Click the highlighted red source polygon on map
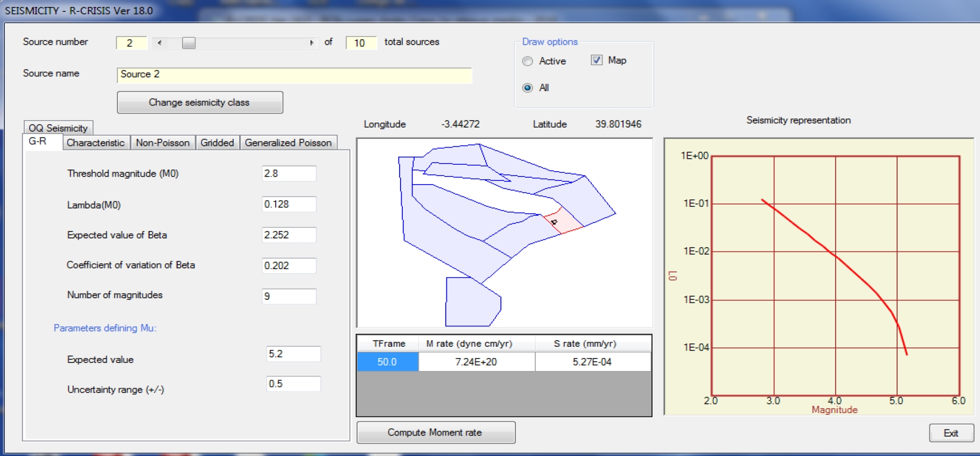The image size is (980, 456). click(x=564, y=221)
